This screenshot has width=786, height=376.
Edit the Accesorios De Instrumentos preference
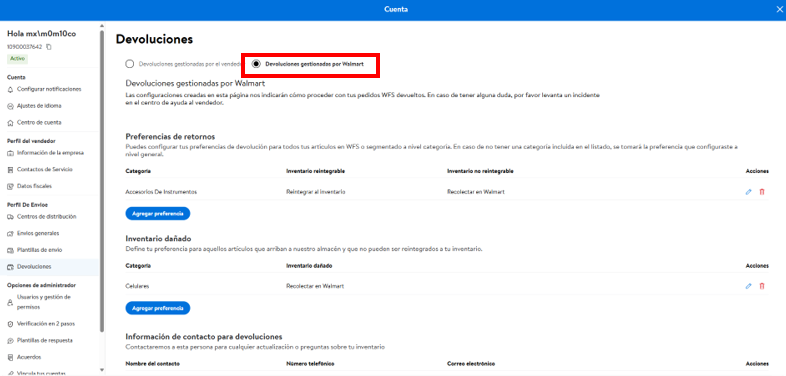point(748,192)
